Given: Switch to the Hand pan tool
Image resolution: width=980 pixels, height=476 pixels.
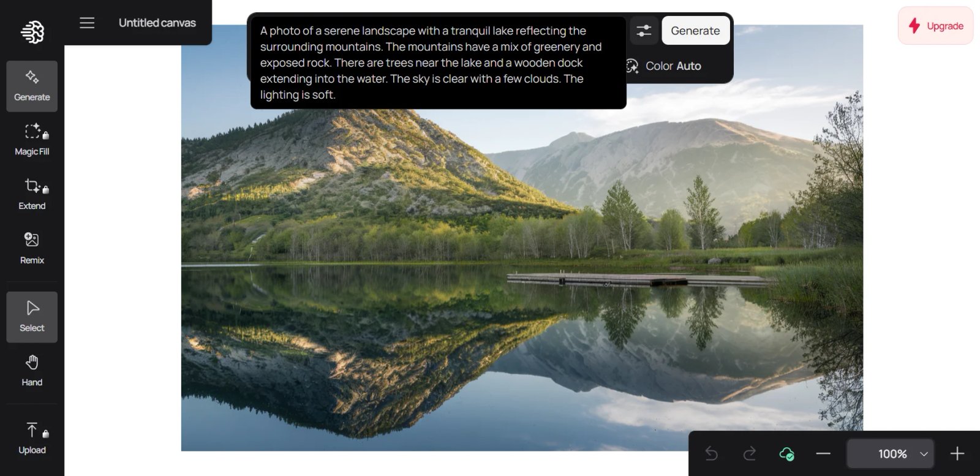Looking at the screenshot, I should (32, 371).
